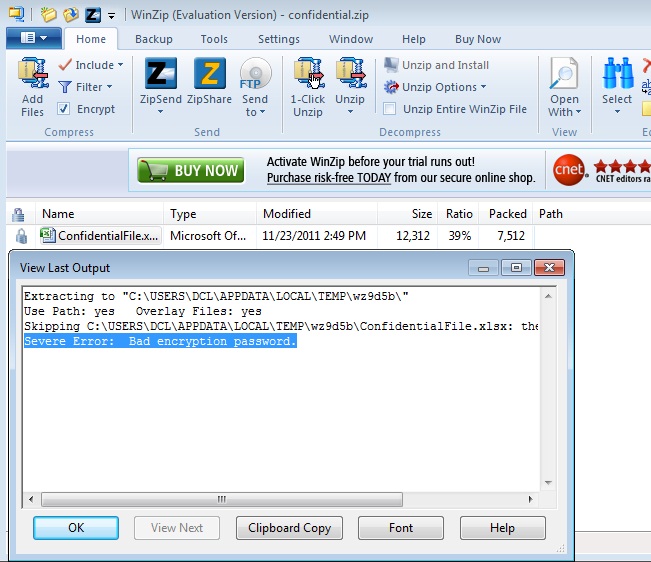651x562 pixels.
Task: Click the Send to FTP icon
Action: (x=255, y=75)
